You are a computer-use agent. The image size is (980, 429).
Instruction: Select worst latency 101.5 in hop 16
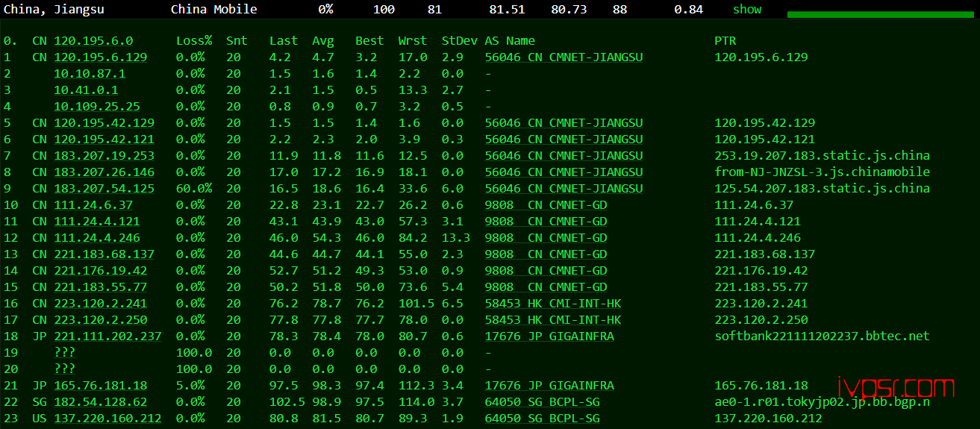click(x=416, y=304)
